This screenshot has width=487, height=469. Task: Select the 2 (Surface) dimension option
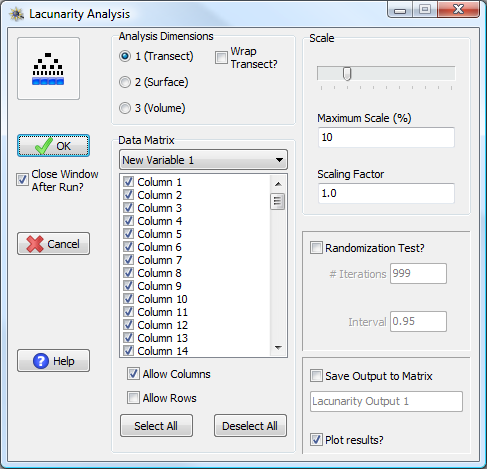125,82
